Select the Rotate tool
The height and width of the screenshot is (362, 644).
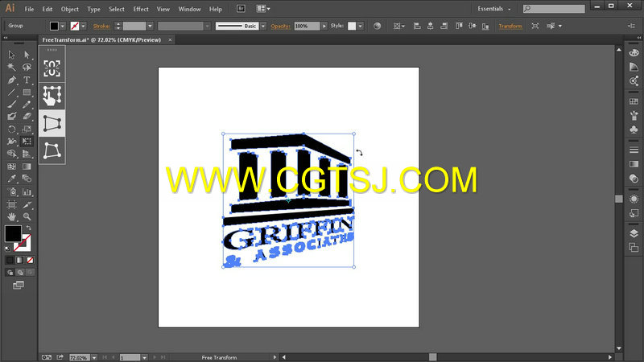(11, 130)
